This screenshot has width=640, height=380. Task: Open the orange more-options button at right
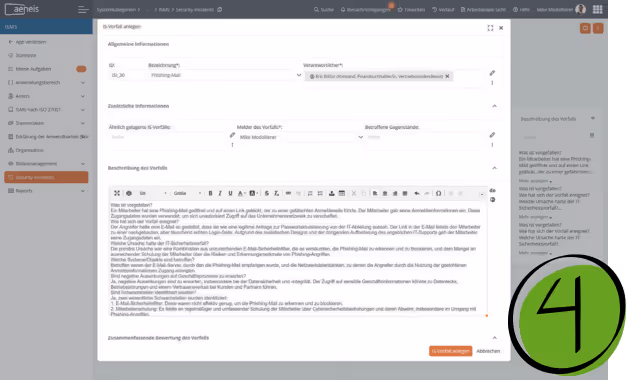(x=598, y=28)
